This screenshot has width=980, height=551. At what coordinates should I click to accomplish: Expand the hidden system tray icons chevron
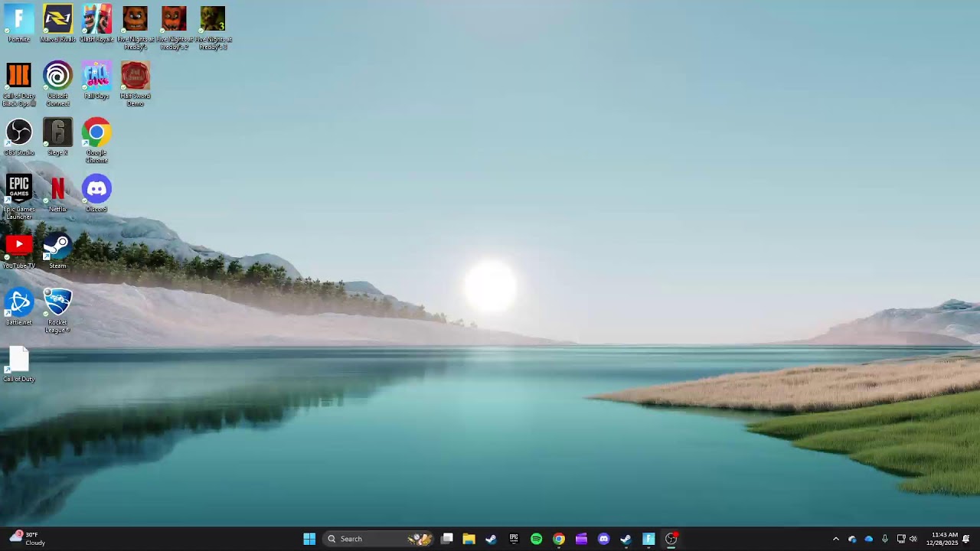point(836,539)
